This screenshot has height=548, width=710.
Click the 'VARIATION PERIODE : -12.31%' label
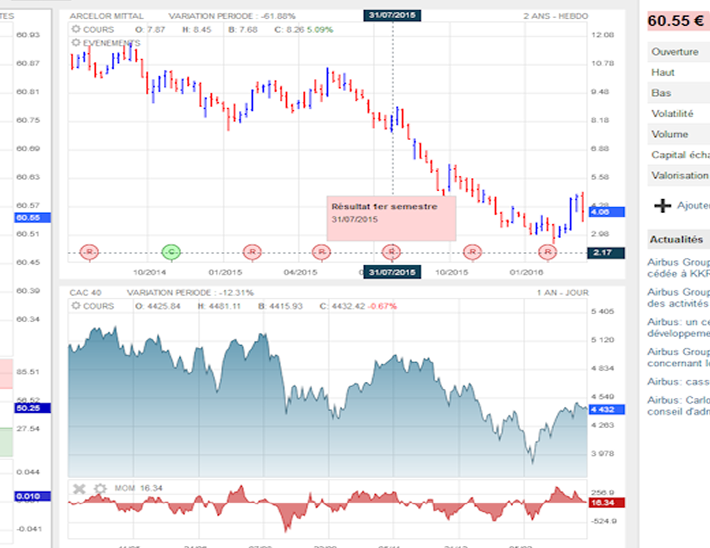coord(190,293)
